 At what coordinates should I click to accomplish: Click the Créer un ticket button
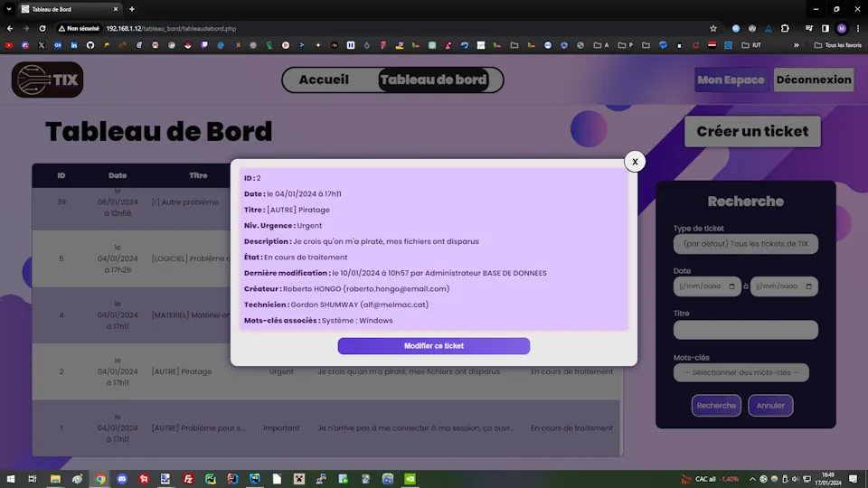tap(752, 131)
